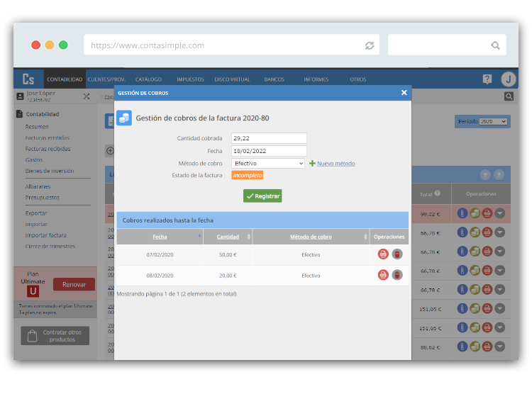This screenshot has height=394, width=532.
Task: Open the Periodo 2020 dropdown
Action: [494, 122]
